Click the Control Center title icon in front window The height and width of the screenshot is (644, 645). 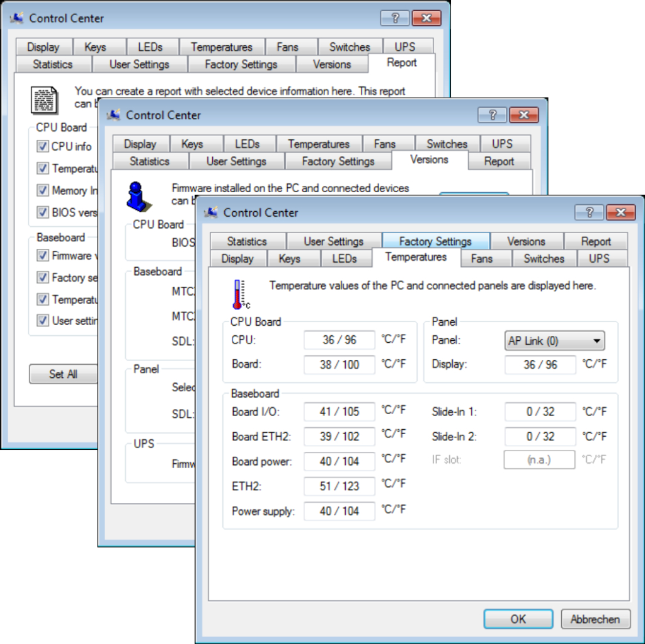[x=211, y=212]
